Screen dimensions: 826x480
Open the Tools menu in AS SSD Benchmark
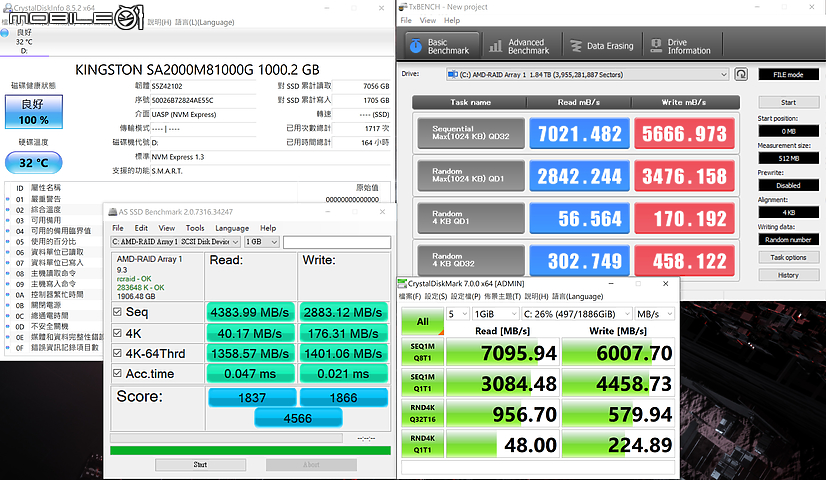[195, 228]
